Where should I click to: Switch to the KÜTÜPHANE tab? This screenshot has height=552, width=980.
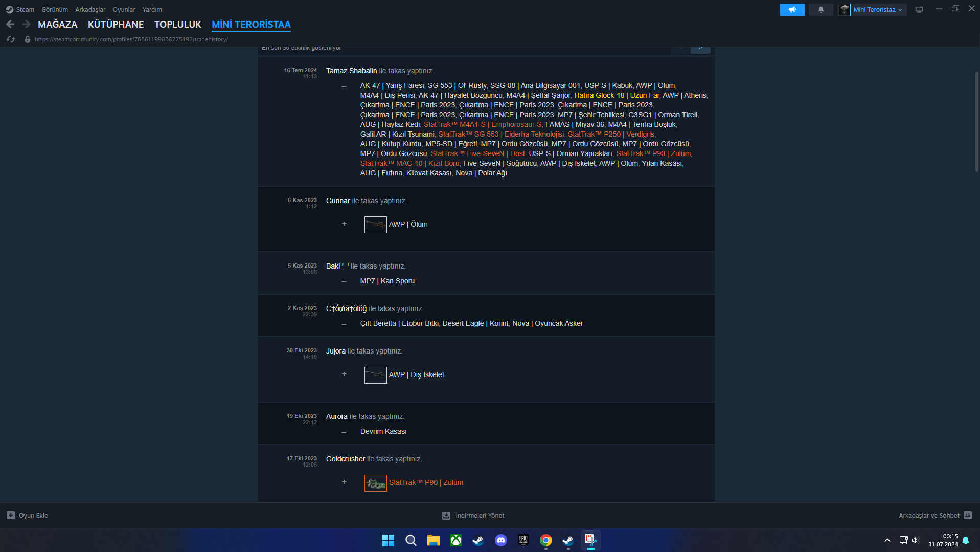point(116,25)
